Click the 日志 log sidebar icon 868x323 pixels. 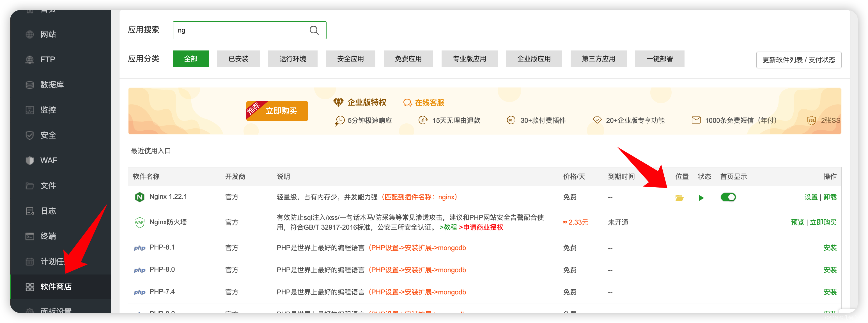(x=30, y=211)
